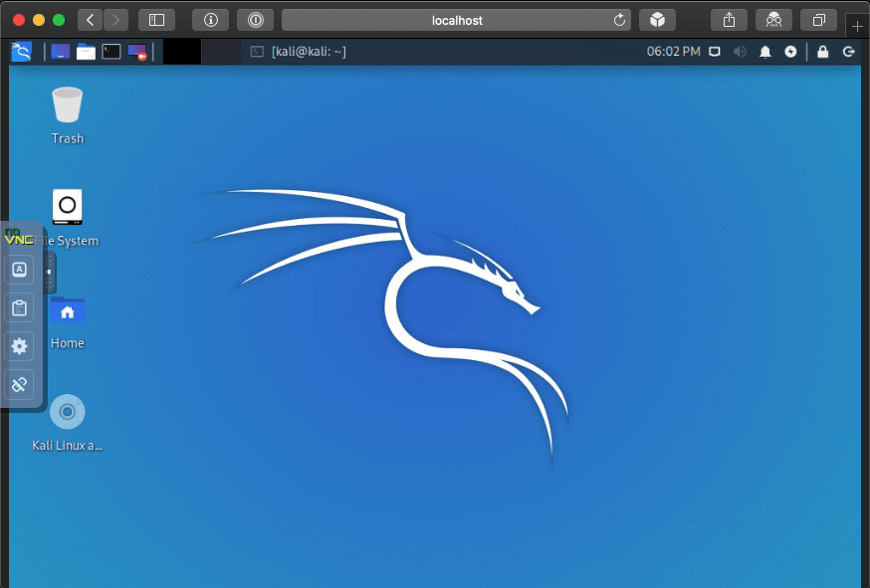The image size is (870, 588).
Task: Open the Kali applications menu
Action: (x=21, y=52)
